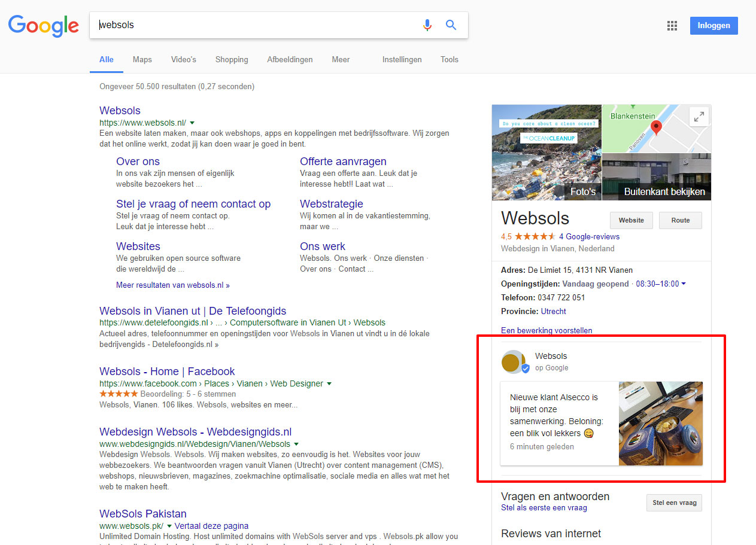Image resolution: width=756 pixels, height=545 pixels.
Task: Open the 4 Google-reviews link
Action: [589, 237]
